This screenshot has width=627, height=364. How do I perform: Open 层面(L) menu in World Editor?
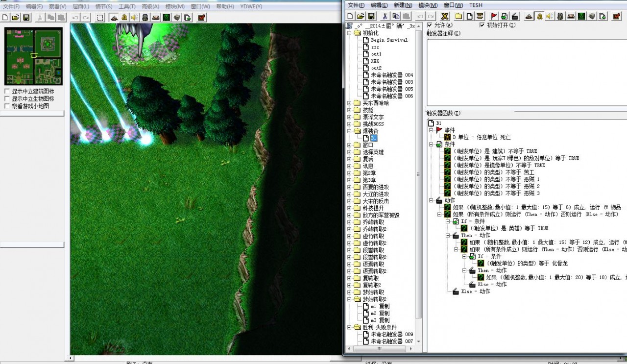click(81, 6)
